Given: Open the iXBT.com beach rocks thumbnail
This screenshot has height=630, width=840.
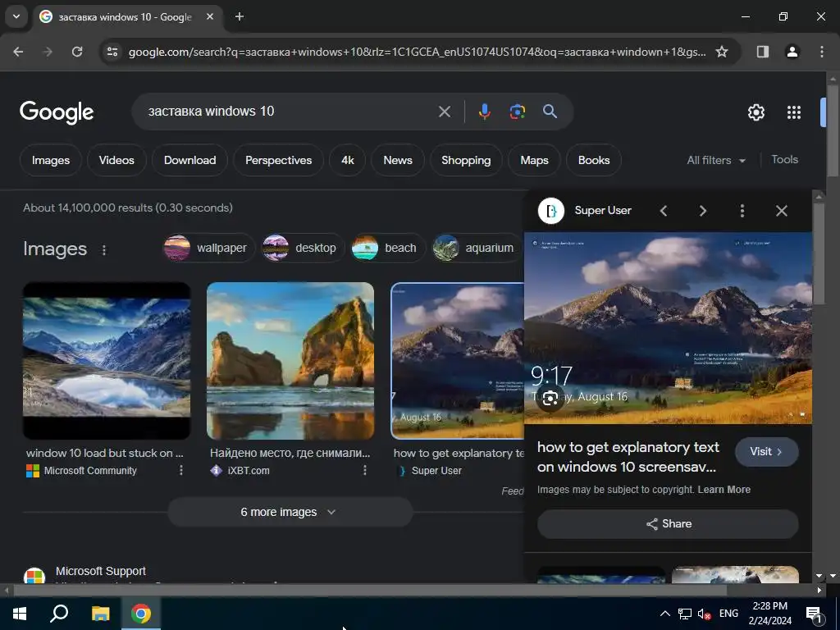Looking at the screenshot, I should pyautogui.click(x=290, y=361).
